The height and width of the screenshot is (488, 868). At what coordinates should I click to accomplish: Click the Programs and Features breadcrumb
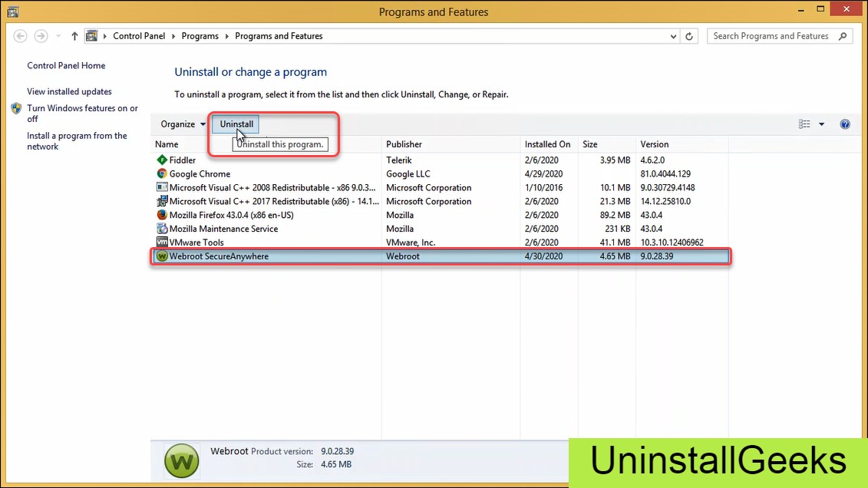[x=279, y=36]
